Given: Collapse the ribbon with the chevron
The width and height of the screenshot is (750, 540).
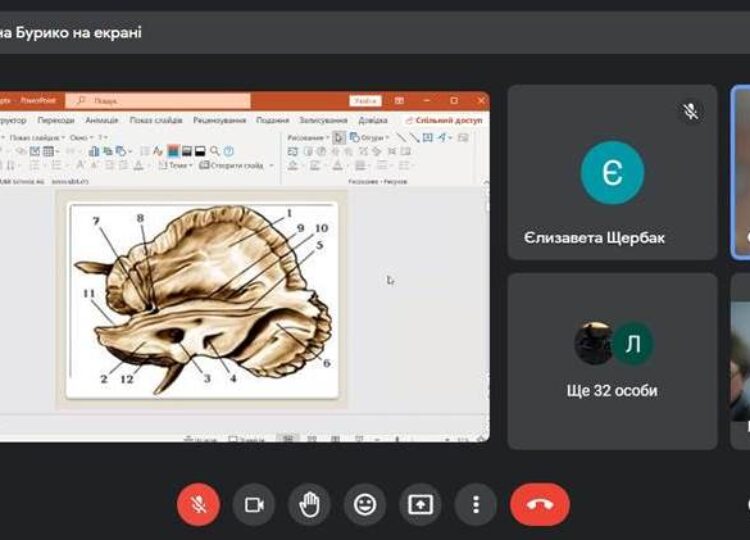Looking at the screenshot, I should point(485,182).
